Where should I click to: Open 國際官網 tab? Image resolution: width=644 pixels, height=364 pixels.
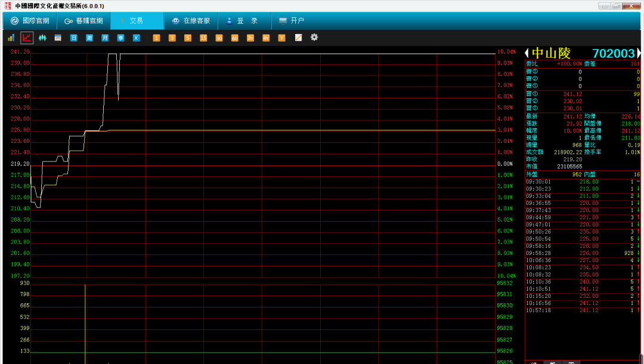30,20
